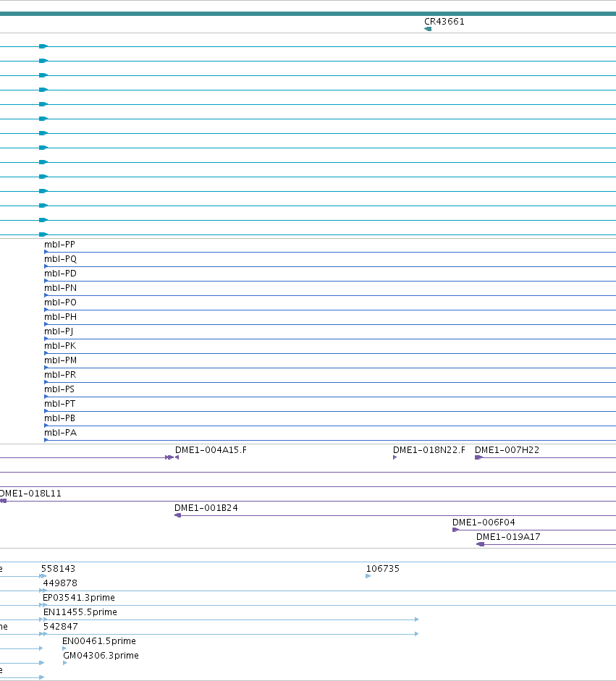Click the DME1-004A15.F clone label
Viewport: 616px width, 681px height.
tap(211, 450)
